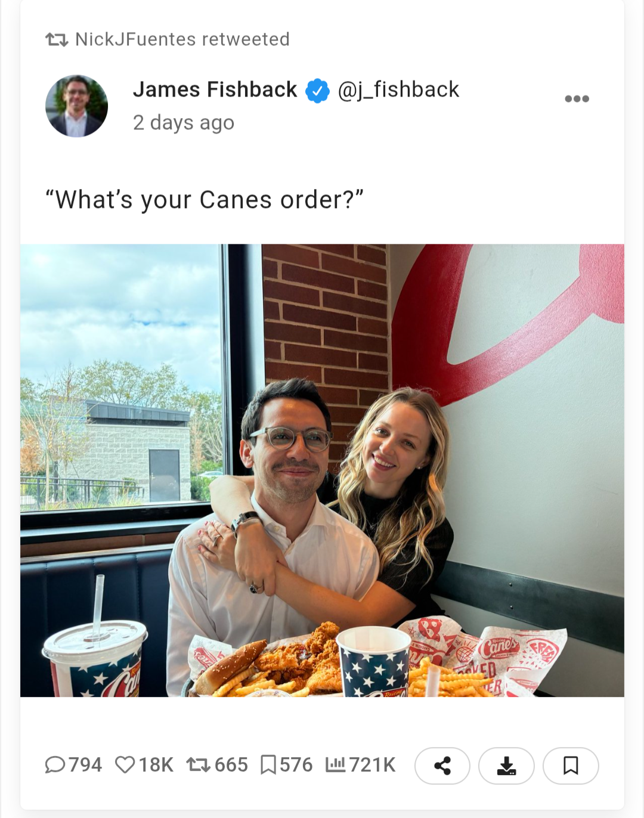Open the James Fishback display name link
644x818 pixels.
point(215,89)
